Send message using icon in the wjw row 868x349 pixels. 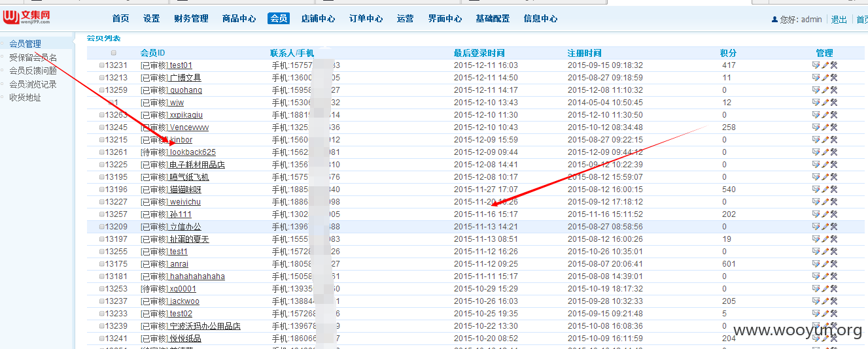816,103
